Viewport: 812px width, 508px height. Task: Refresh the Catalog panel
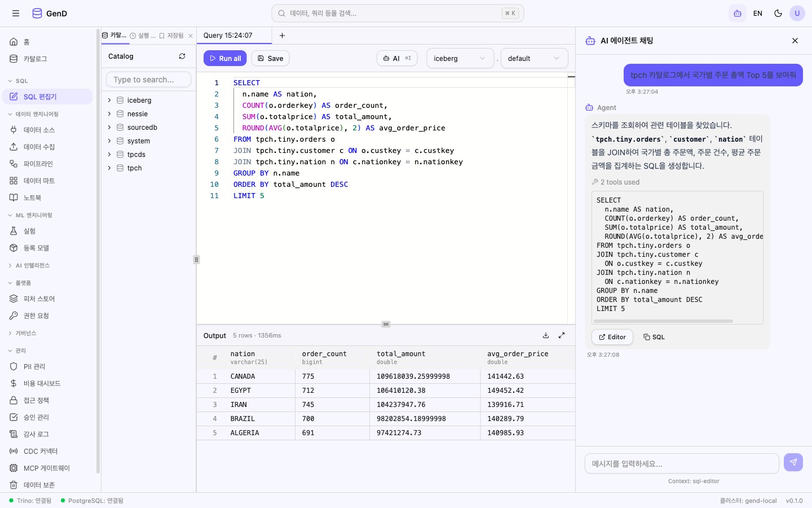(x=182, y=56)
